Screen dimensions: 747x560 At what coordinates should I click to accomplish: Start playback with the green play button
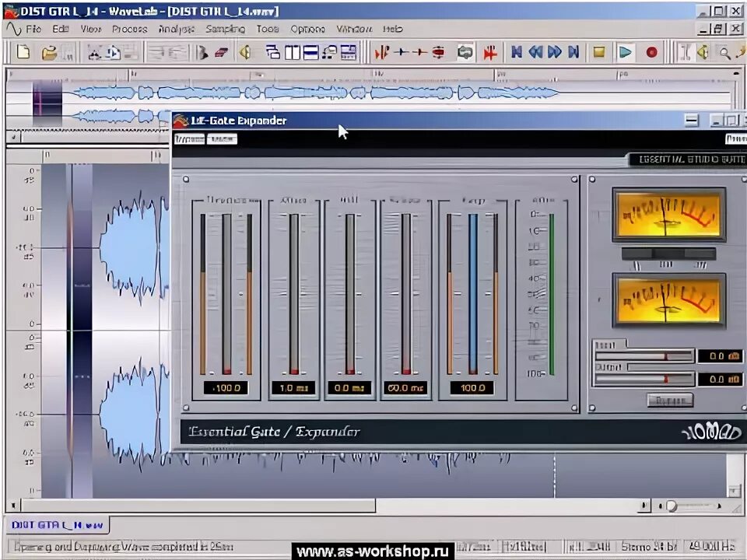tap(625, 52)
